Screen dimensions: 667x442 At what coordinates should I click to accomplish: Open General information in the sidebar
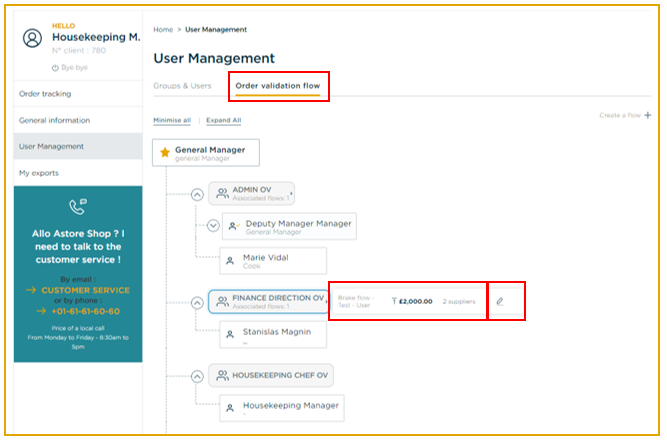[x=78, y=120]
